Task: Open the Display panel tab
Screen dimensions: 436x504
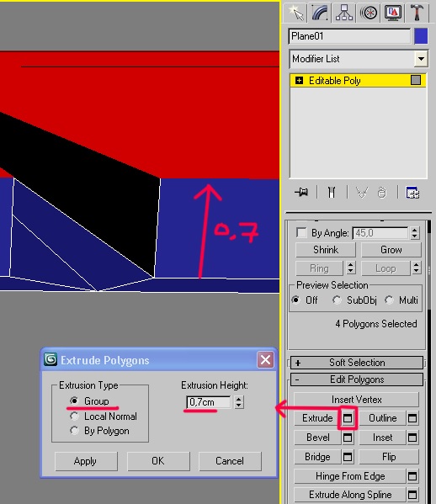Action: 393,13
